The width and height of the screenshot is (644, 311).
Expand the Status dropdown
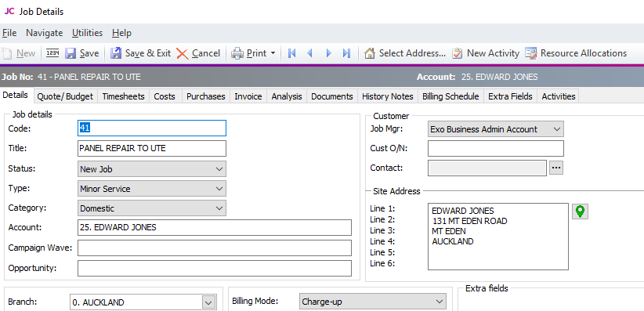219,169
